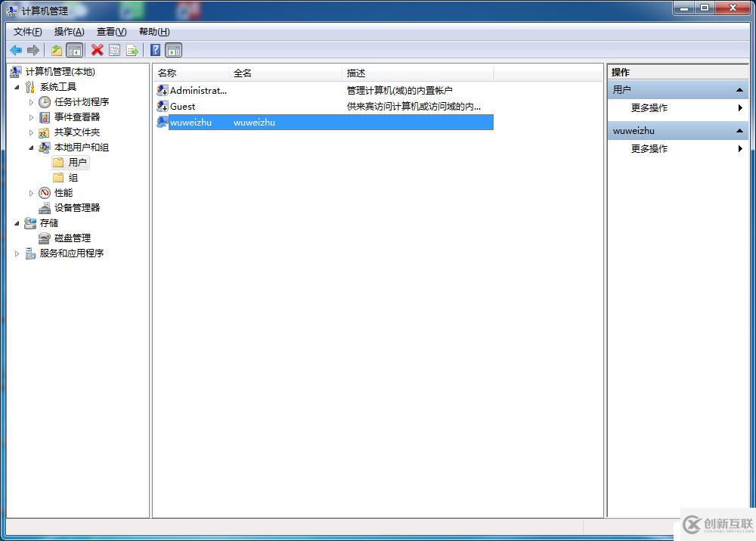This screenshot has width=756, height=541.
Task: Select 任务计划程序 label in tree
Action: (x=82, y=102)
